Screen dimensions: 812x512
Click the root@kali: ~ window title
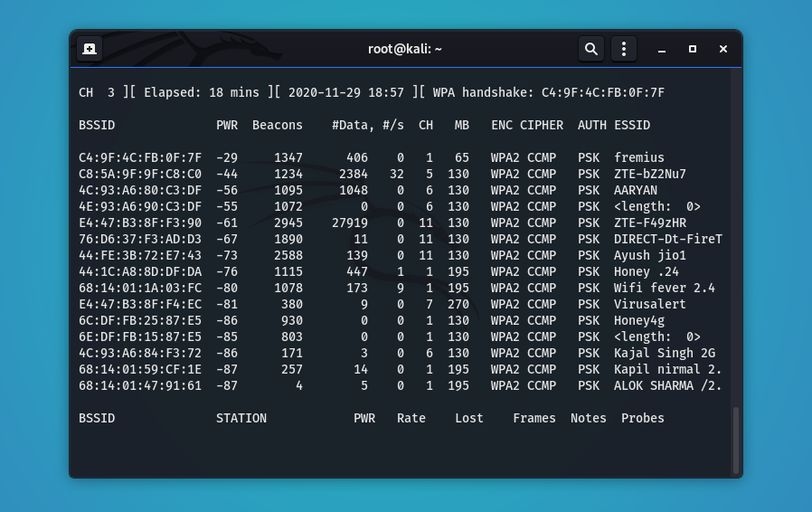[405, 49]
